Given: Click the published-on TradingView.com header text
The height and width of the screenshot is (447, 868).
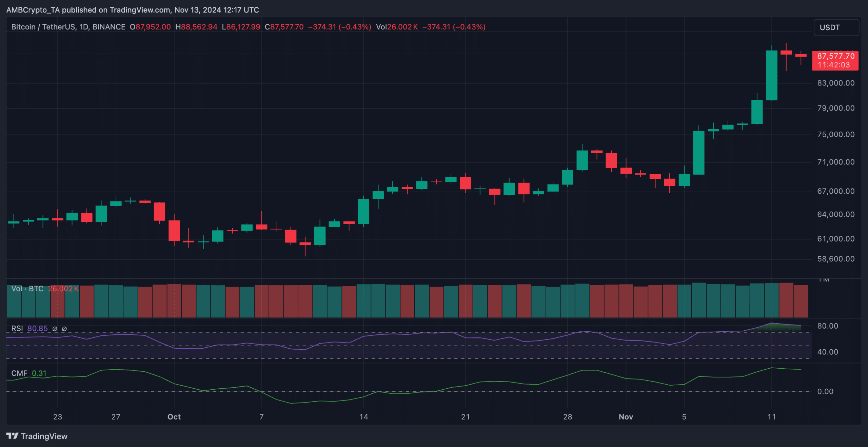Looking at the screenshot, I should pos(133,10).
